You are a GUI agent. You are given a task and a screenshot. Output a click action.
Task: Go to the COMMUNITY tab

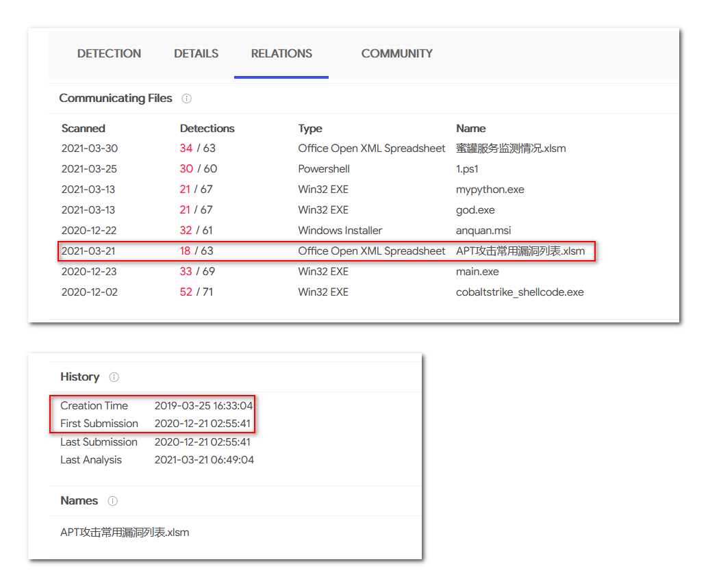(396, 53)
